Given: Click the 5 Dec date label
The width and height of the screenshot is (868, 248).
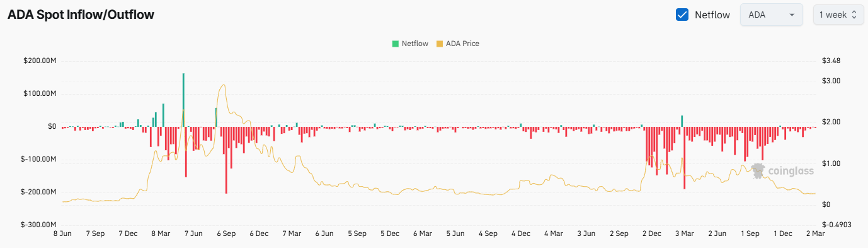Looking at the screenshot, I should point(391,233).
